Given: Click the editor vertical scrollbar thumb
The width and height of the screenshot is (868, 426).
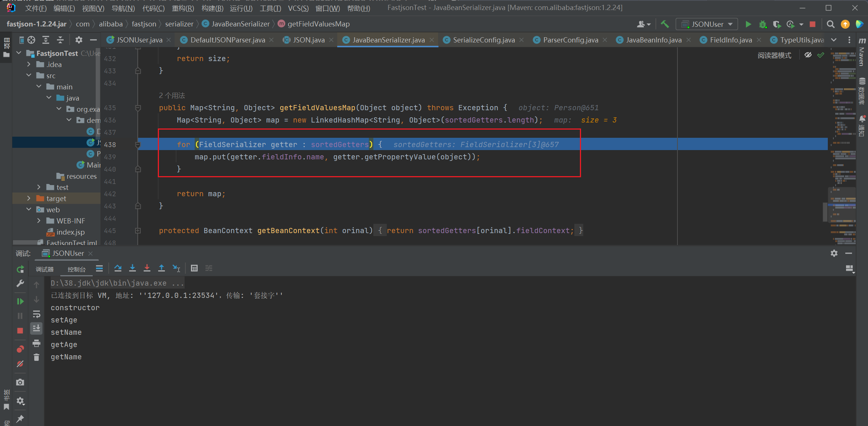Looking at the screenshot, I should point(825,212).
